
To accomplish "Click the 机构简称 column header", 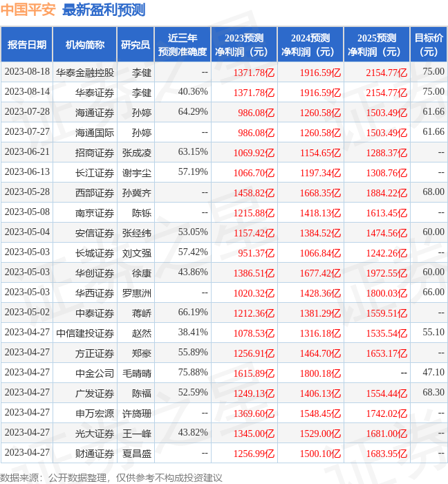I will point(85,45).
